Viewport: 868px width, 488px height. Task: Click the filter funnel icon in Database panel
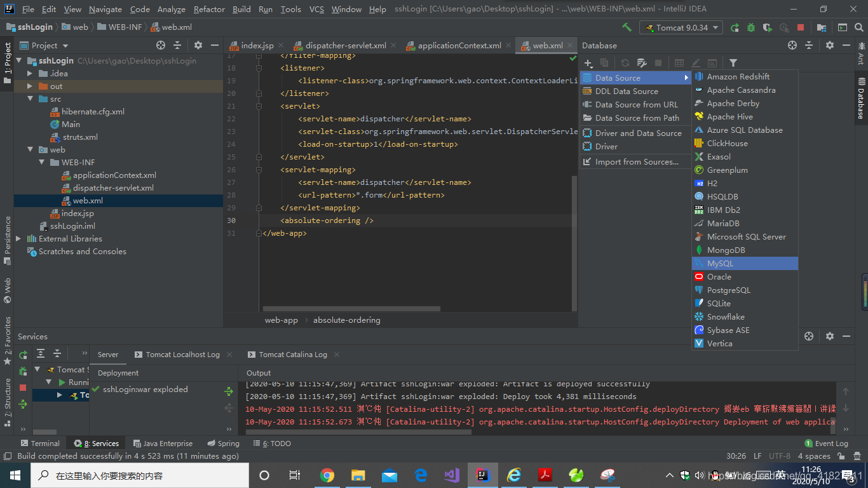(x=733, y=63)
